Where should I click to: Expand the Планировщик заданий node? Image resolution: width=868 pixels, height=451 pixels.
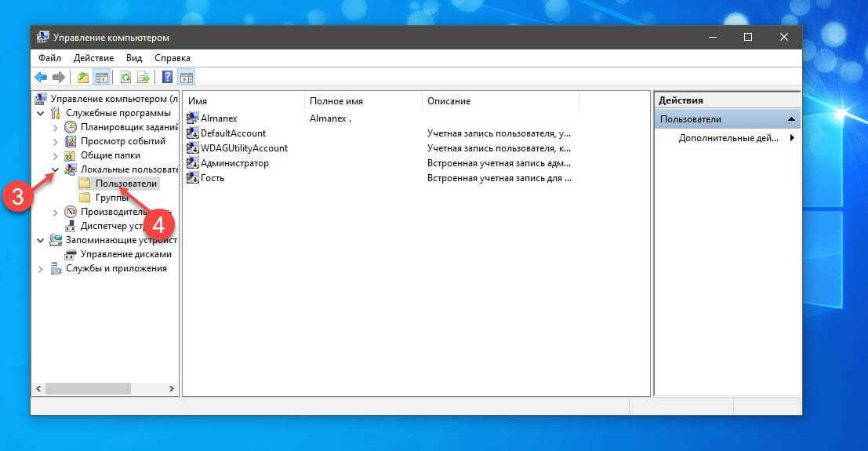[x=55, y=127]
